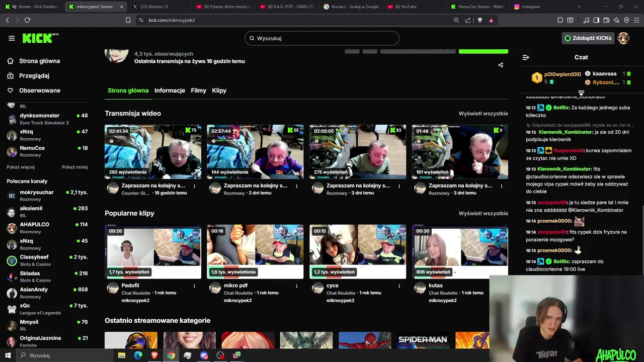The width and height of the screenshot is (644, 362).
Task: Open xQc recommended channel
Action: pyautogui.click(x=47, y=309)
